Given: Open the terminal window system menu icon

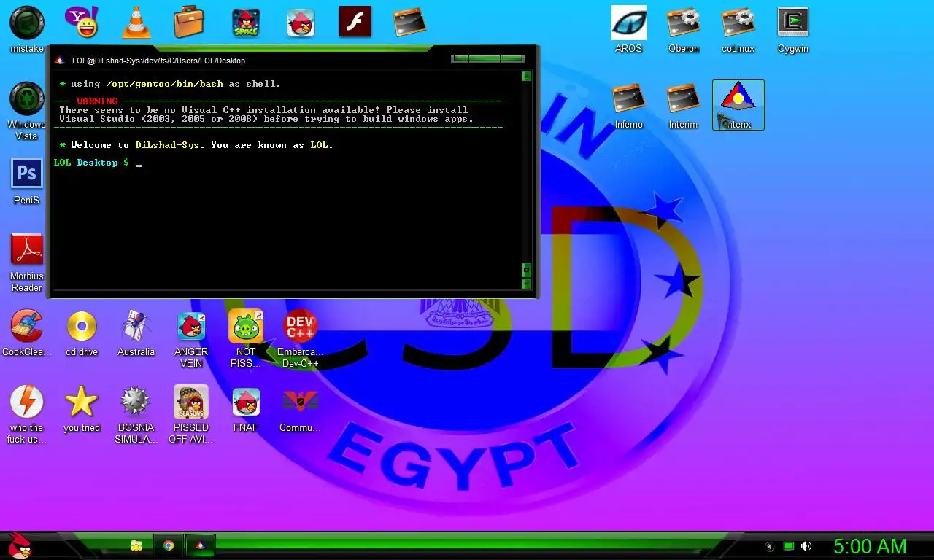Looking at the screenshot, I should (60, 60).
